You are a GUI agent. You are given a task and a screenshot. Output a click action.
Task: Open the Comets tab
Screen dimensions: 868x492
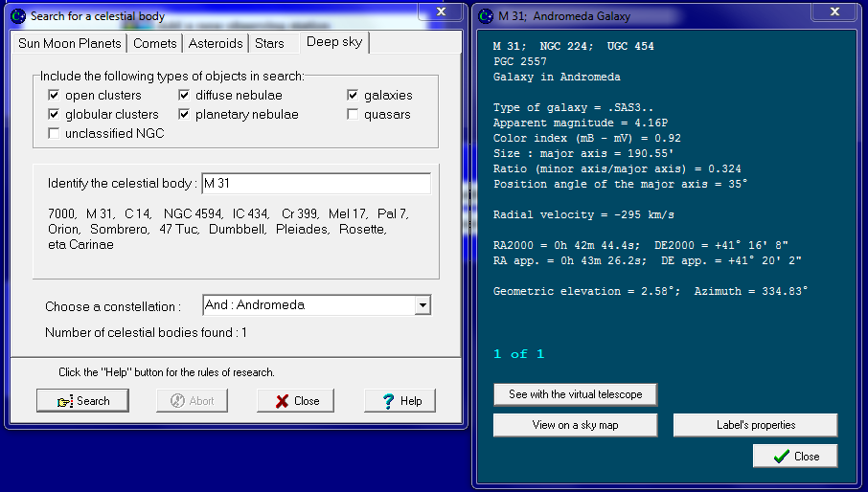click(x=155, y=44)
